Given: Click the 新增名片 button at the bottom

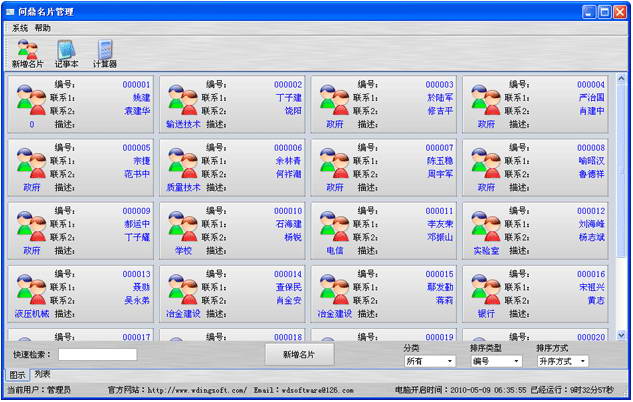Looking at the screenshot, I should pyautogui.click(x=299, y=354).
